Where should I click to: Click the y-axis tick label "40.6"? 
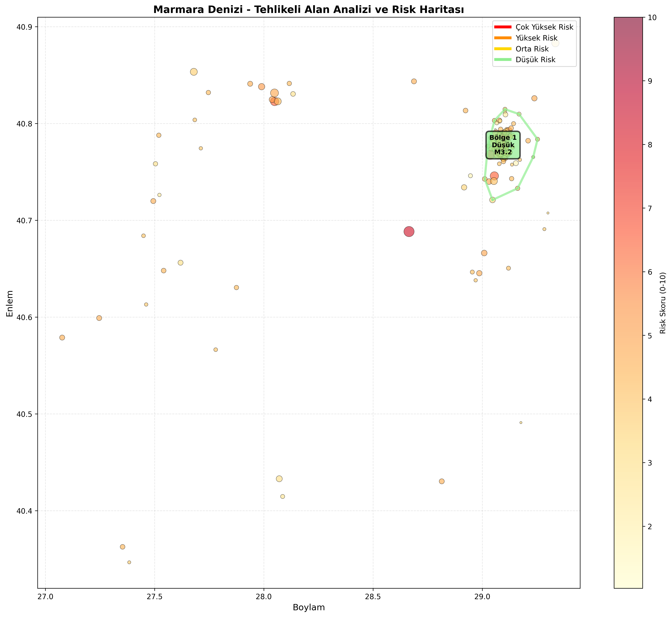coord(24,318)
